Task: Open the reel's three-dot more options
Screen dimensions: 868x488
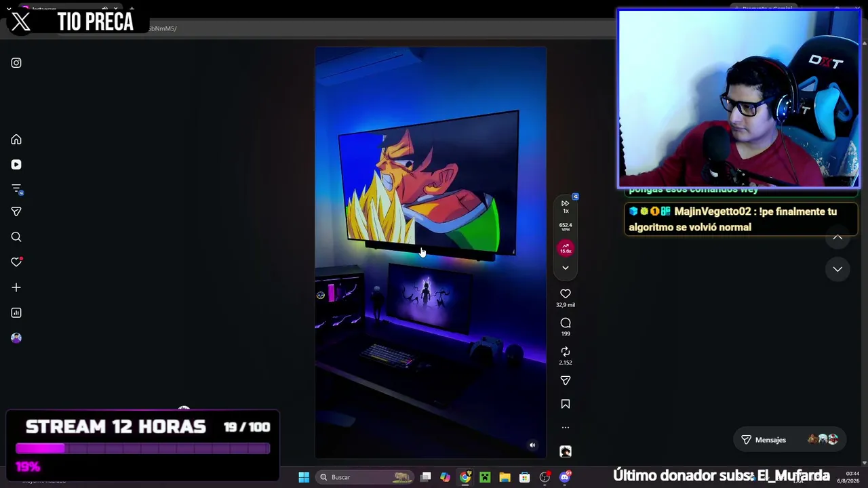Action: point(566,428)
